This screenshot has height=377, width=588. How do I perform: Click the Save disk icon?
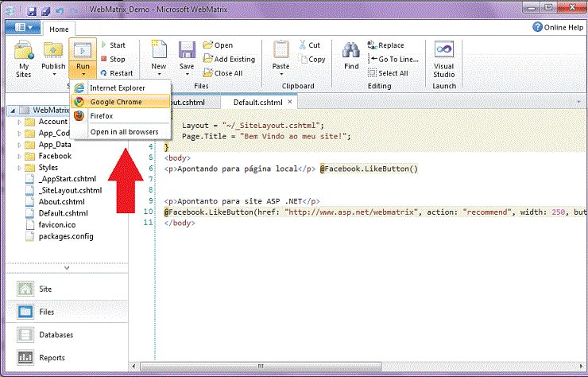point(187,50)
